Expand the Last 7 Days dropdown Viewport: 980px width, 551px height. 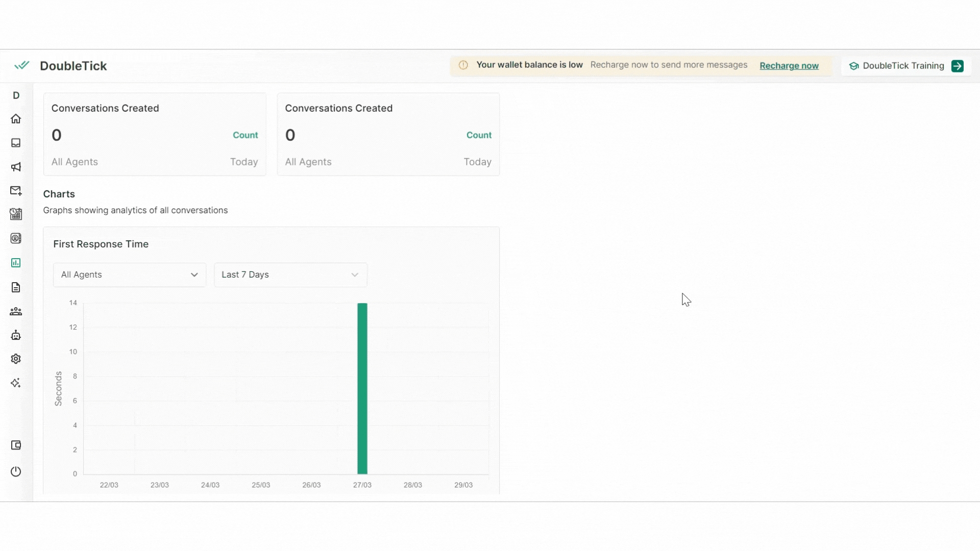(x=290, y=275)
